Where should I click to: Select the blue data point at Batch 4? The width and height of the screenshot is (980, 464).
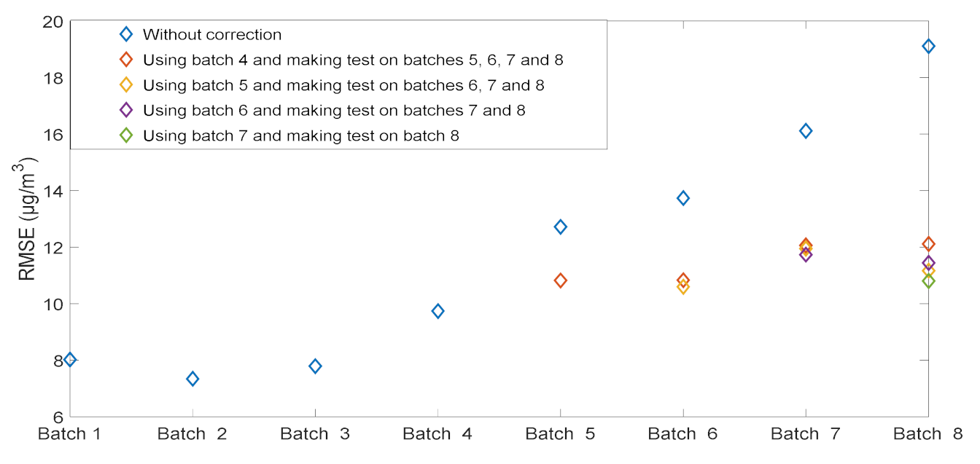(437, 311)
